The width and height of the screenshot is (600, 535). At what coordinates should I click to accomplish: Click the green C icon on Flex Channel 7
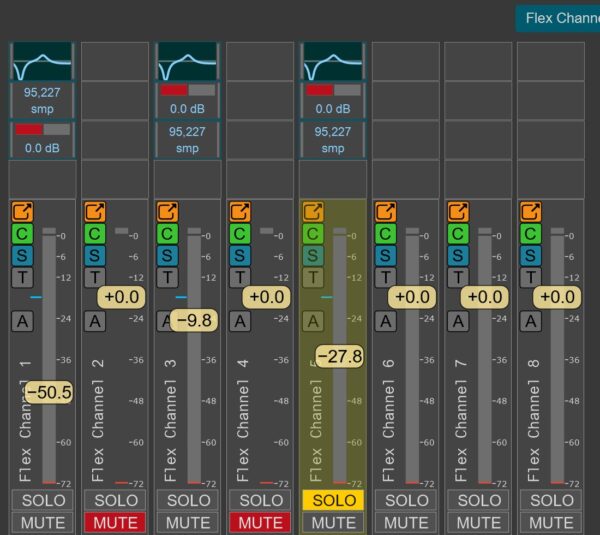(x=458, y=233)
